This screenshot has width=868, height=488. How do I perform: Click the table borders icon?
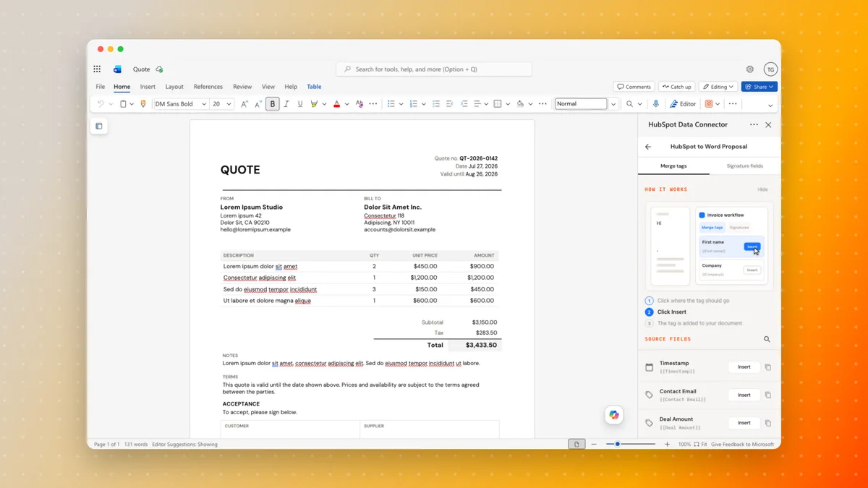tap(498, 104)
